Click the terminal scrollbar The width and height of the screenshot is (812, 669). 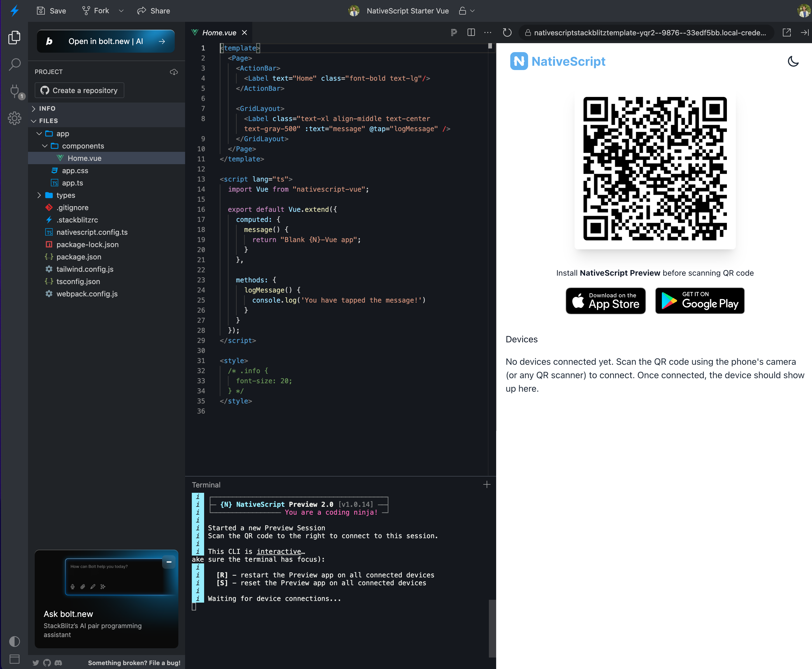click(492, 628)
